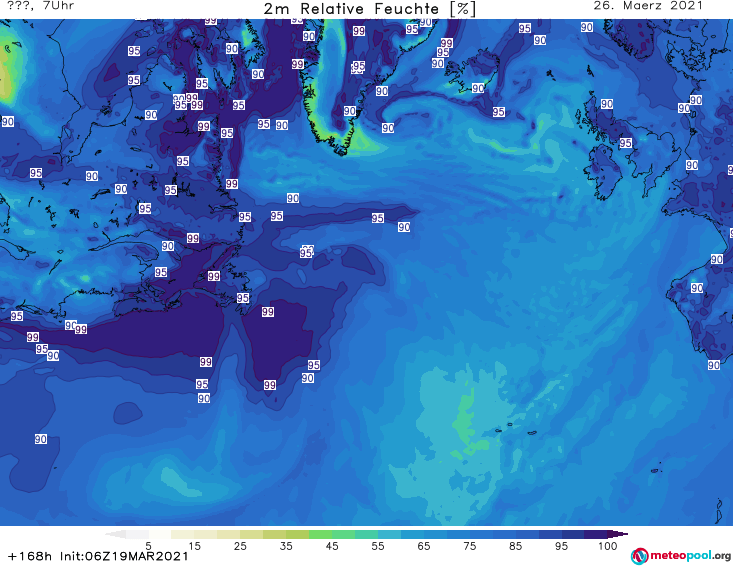Viewport: 733px width, 566px height.
Task: Click the legend value 75
Action: [469, 546]
